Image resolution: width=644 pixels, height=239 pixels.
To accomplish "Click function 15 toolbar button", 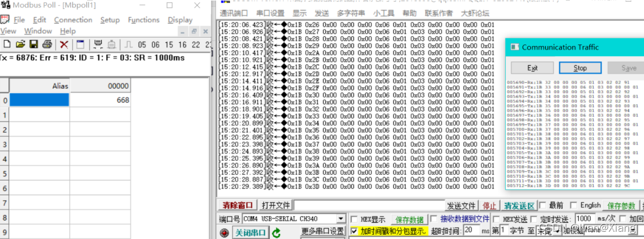I will (x=169, y=45).
